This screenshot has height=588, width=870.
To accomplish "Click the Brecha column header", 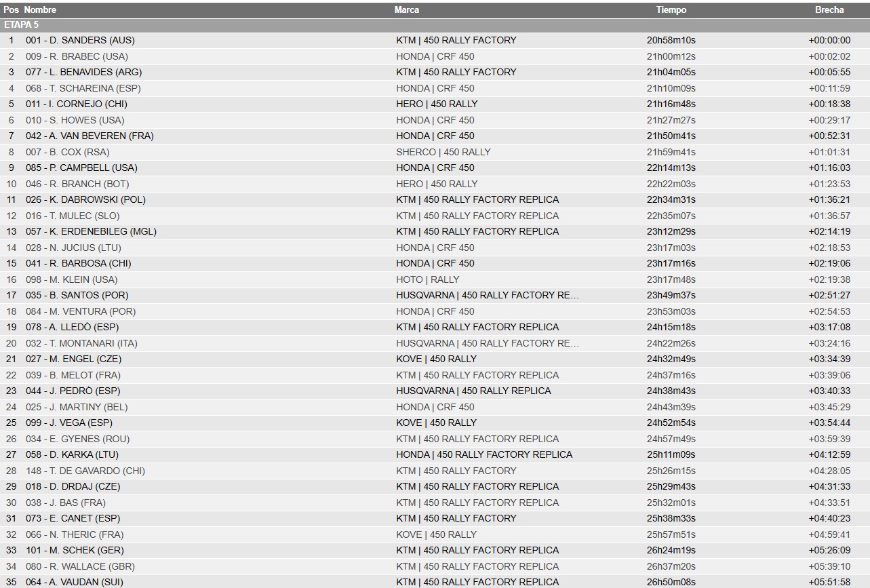I will [x=829, y=10].
